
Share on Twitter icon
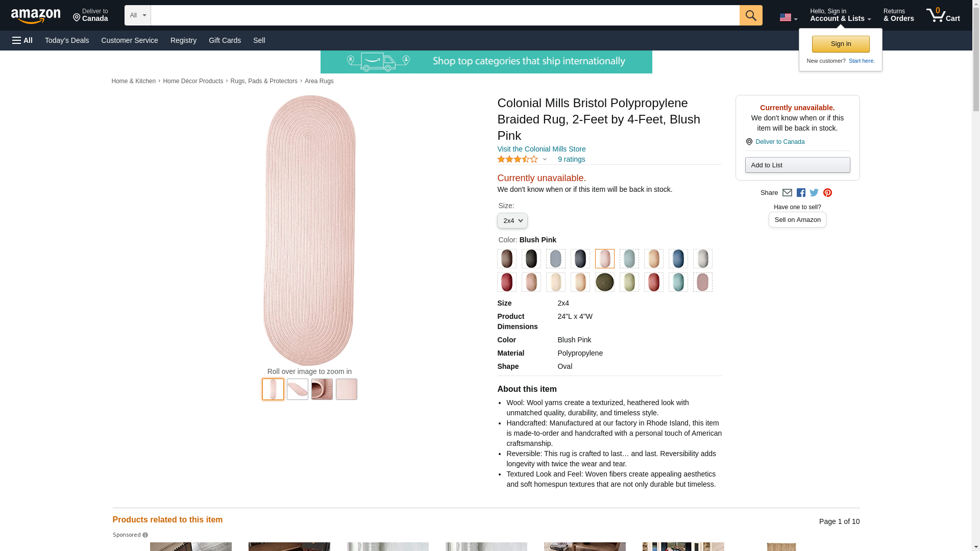tap(814, 193)
